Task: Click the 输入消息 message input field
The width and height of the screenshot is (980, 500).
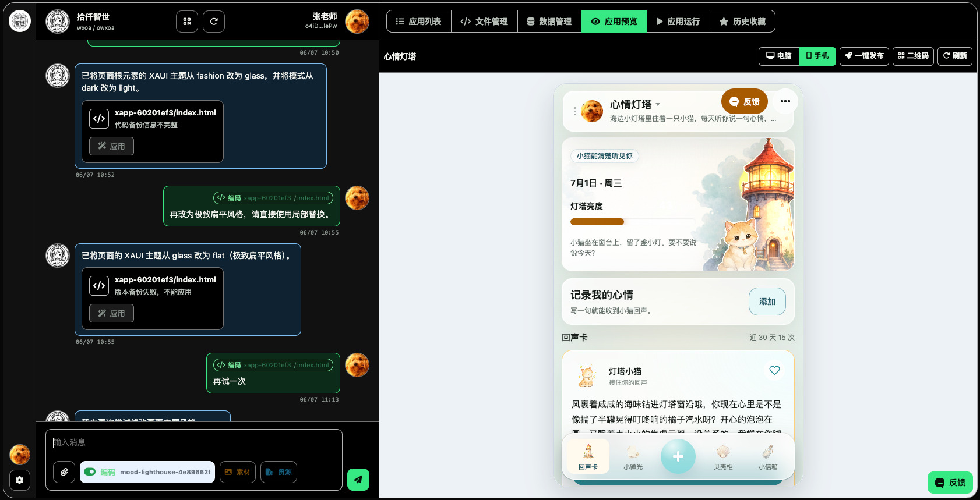Action: pyautogui.click(x=194, y=442)
